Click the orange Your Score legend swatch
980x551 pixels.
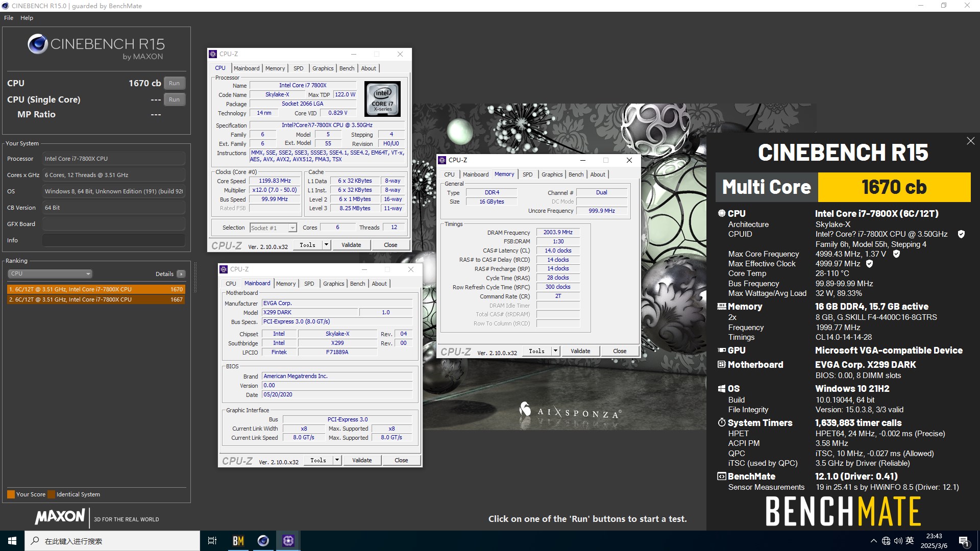[11, 494]
